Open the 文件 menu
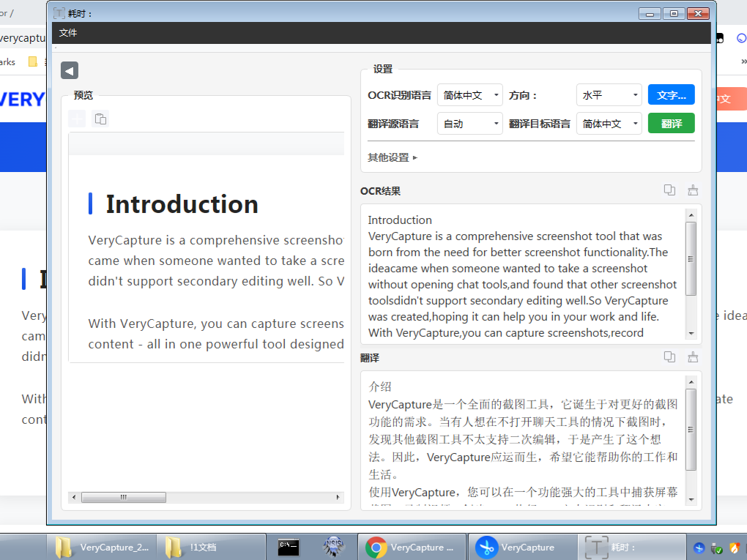747x560 pixels. click(x=68, y=33)
